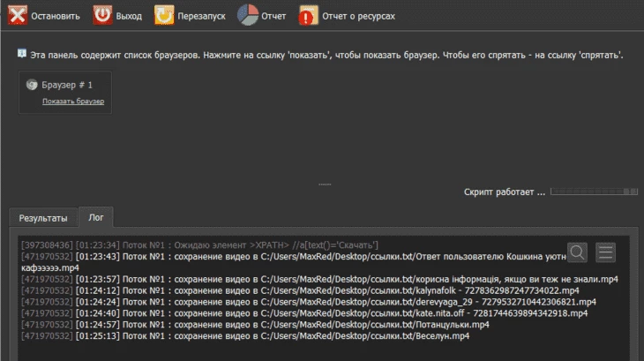Click log line with kate.nita.off filename

pos(304,313)
